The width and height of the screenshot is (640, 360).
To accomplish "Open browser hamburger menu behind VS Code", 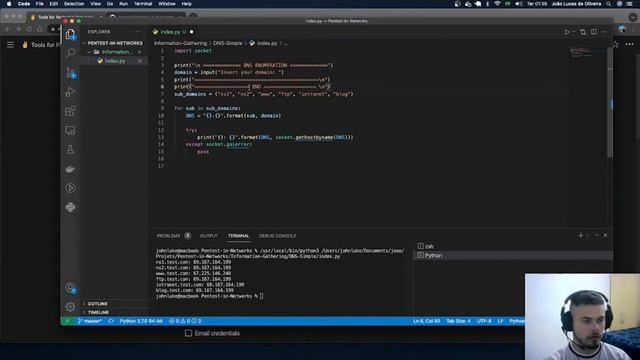I will pos(10,45).
